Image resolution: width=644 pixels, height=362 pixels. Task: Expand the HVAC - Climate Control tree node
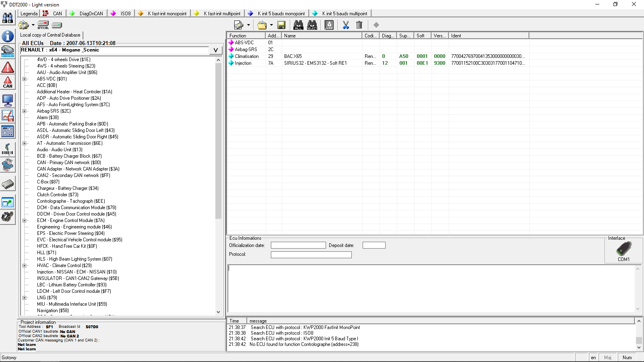(x=25, y=265)
